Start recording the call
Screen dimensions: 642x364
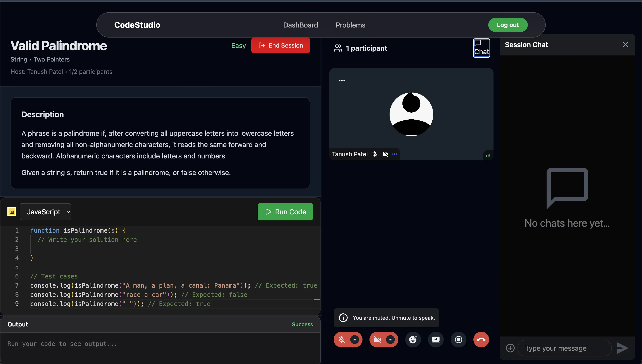click(x=458, y=340)
